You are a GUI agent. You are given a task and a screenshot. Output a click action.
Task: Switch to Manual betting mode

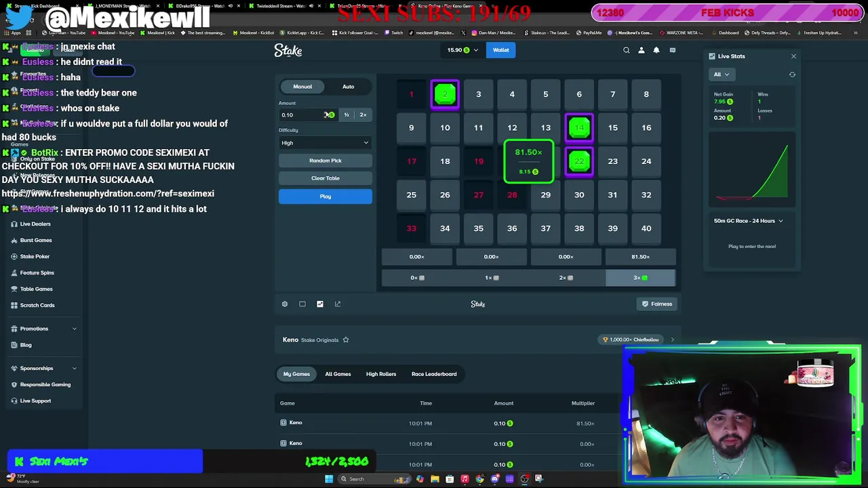coord(302,87)
